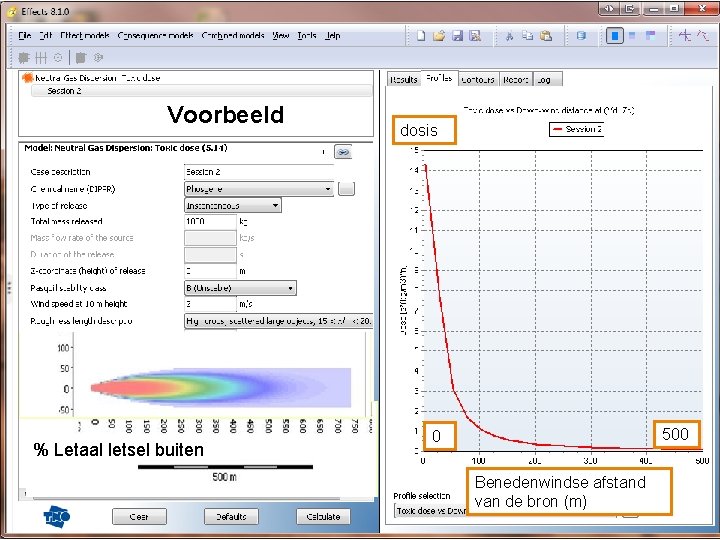Click the blue link icon beside model title
The image size is (720, 540).
coord(343,152)
